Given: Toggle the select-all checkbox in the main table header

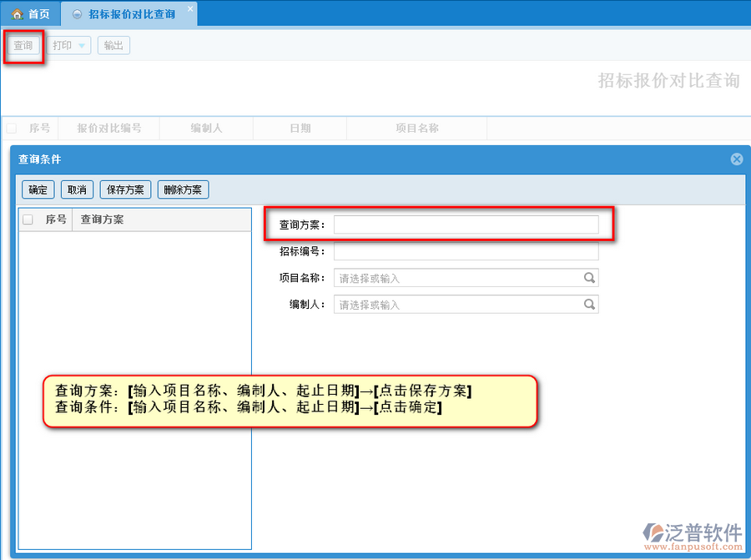Looking at the screenshot, I should coord(12,129).
